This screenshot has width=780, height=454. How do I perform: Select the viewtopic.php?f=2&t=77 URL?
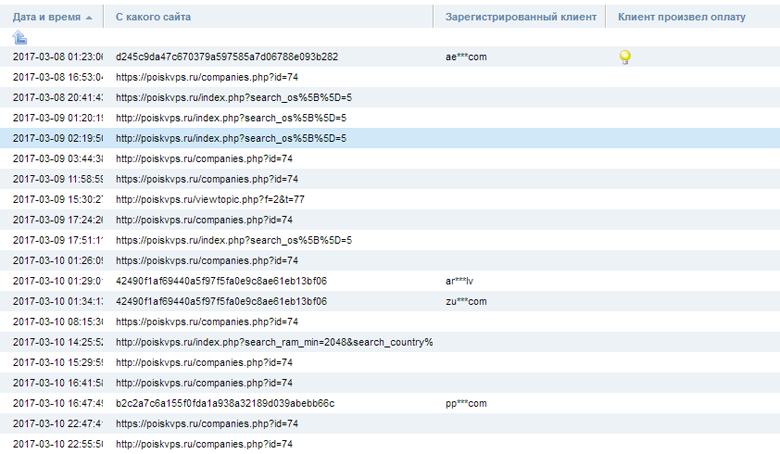tap(210, 199)
